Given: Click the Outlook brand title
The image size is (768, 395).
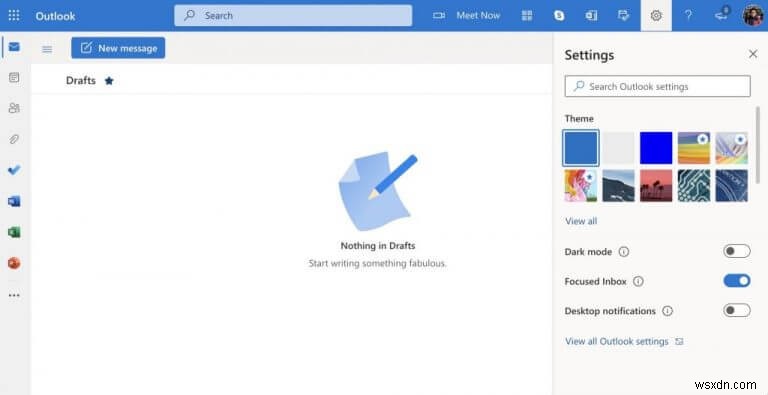Looking at the screenshot, I should (55, 16).
